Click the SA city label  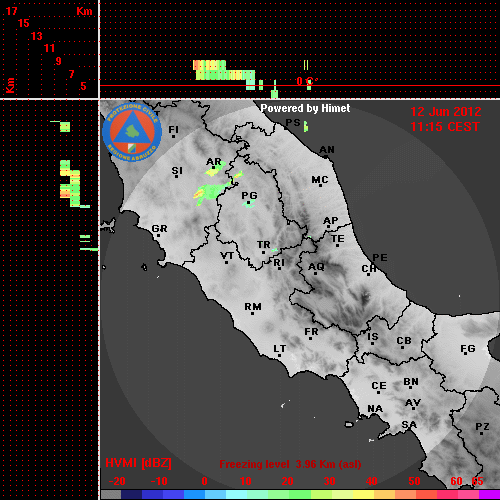point(409,425)
